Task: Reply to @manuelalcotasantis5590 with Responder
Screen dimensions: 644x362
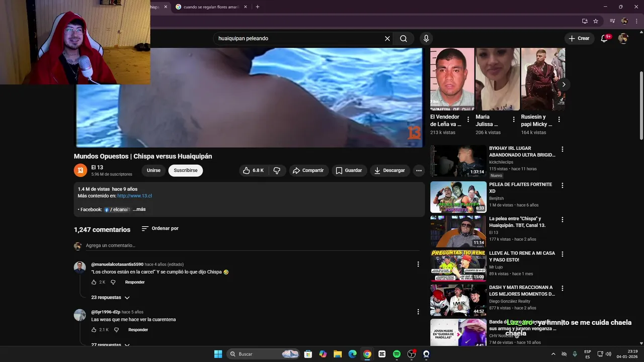Action: [135, 282]
